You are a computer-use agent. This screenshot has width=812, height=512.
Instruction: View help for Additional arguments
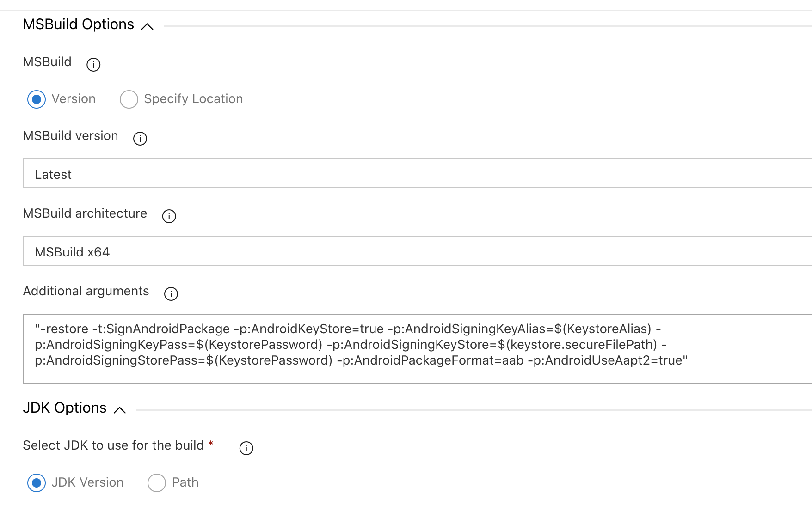click(x=171, y=293)
